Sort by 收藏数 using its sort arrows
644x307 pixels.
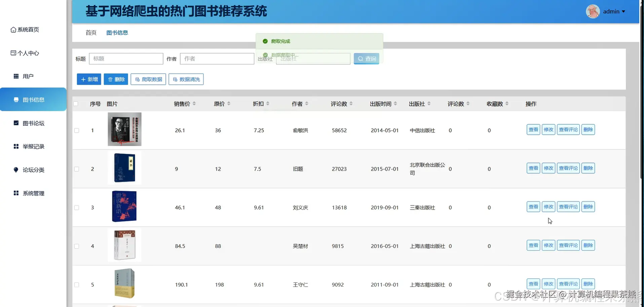(507, 104)
